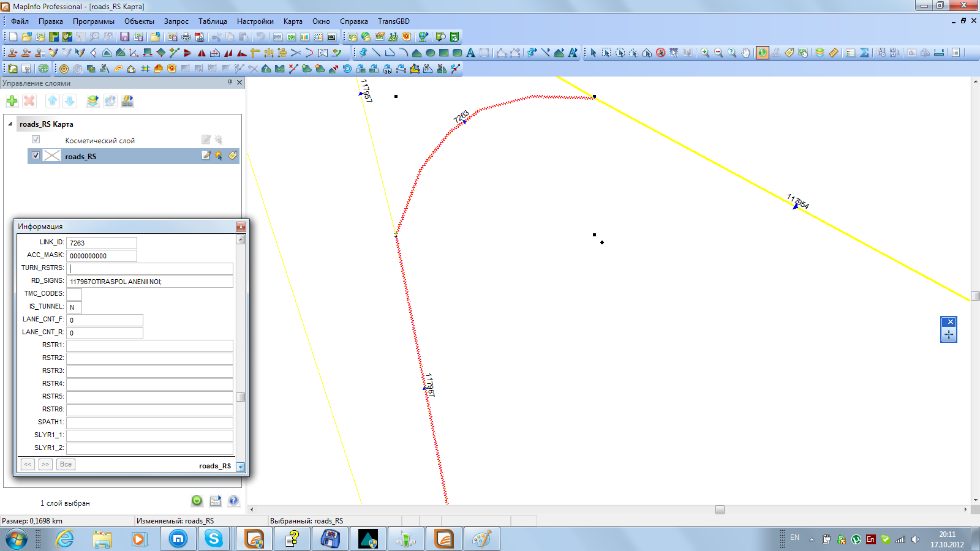Click the Zoom In magnifier tool
This screenshot has width=980, height=551.
tap(705, 53)
